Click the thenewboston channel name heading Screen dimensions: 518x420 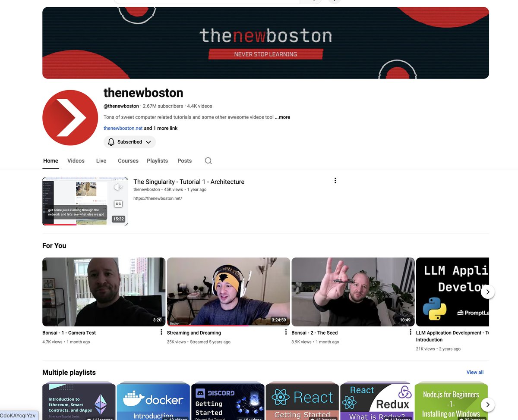click(143, 93)
